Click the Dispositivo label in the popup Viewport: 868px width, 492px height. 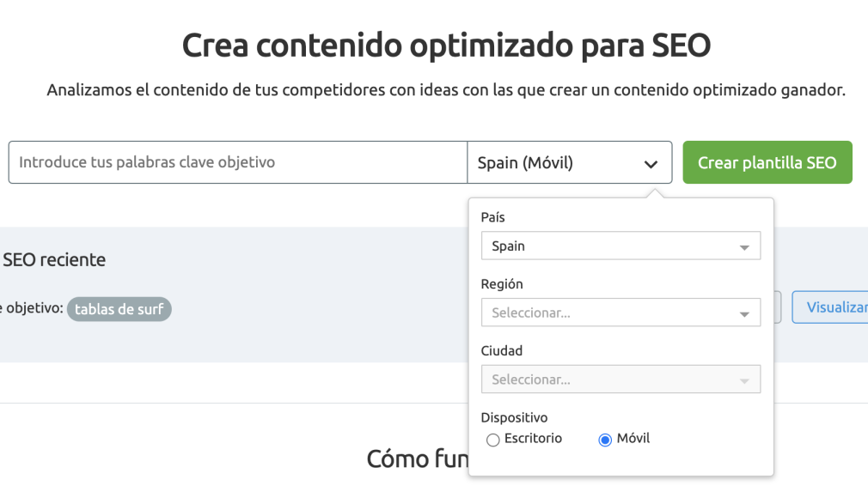(x=514, y=418)
